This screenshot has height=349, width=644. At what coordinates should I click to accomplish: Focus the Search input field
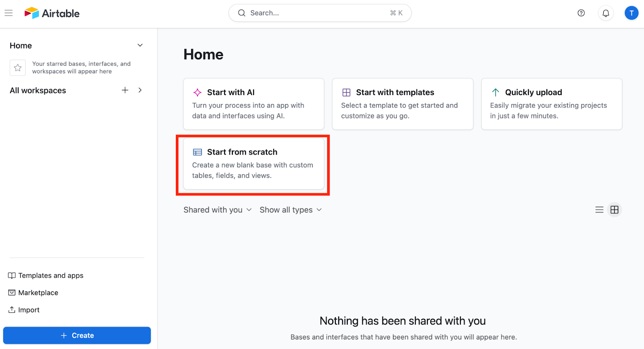point(320,13)
